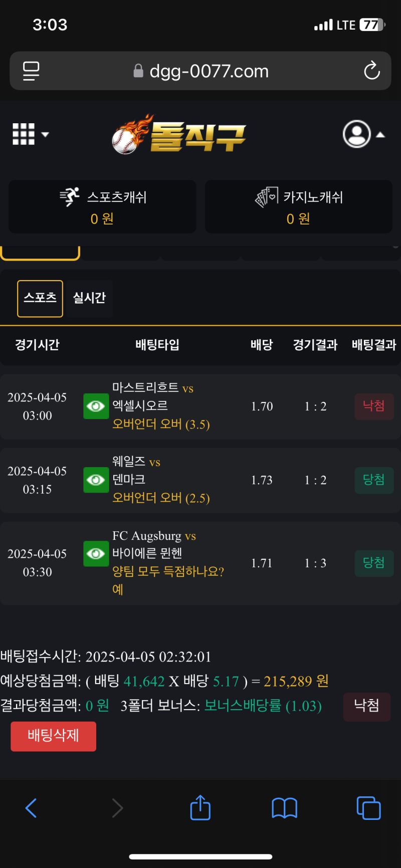The width and height of the screenshot is (401, 868).
Task: Tap the 돌직구 baseball logo
Action: point(179,135)
